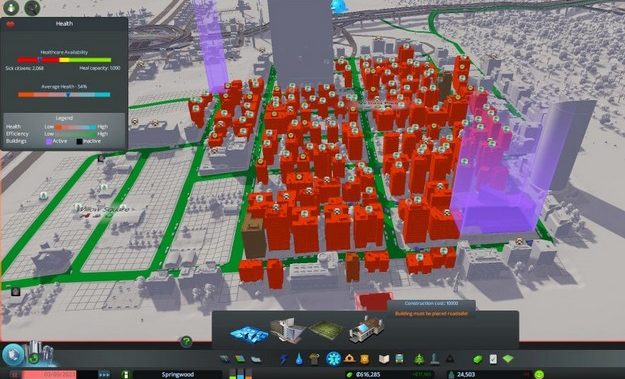Image resolution: width=625 pixels, height=379 pixels.
Task: Select the Cemetery building option
Action: pos(326,330)
